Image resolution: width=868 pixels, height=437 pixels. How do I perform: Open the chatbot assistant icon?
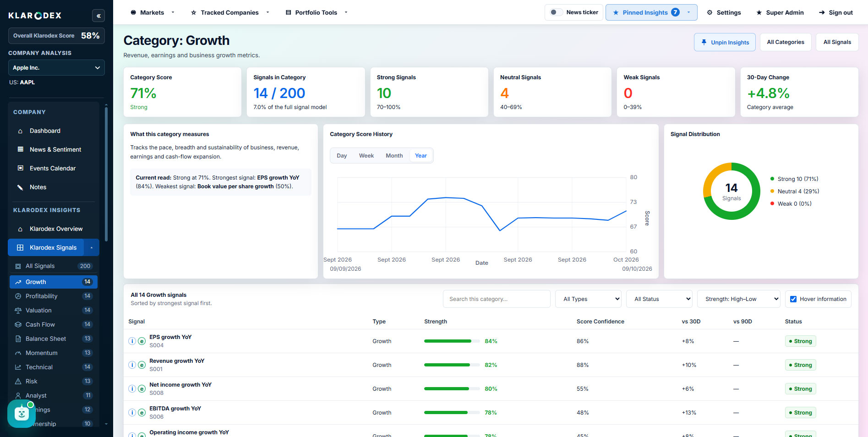pos(21,414)
